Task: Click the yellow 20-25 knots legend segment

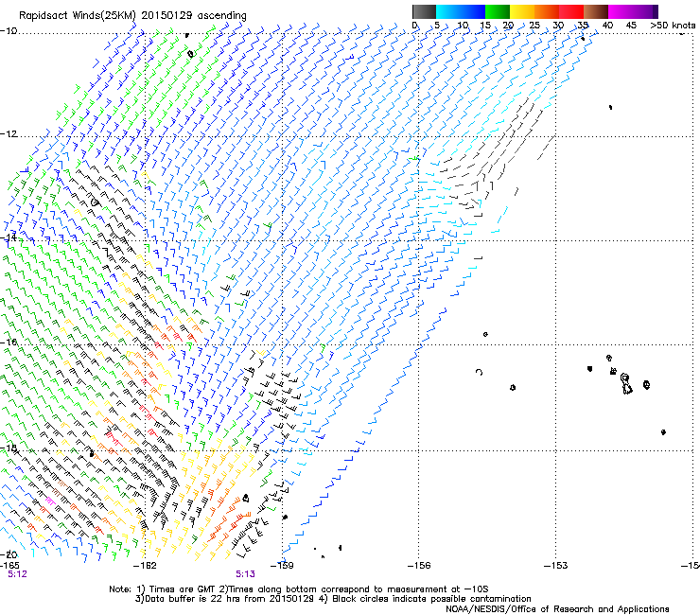Action: click(x=522, y=11)
